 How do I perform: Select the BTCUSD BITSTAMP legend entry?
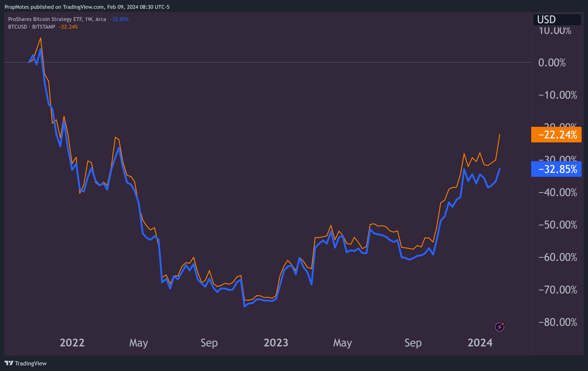point(32,27)
